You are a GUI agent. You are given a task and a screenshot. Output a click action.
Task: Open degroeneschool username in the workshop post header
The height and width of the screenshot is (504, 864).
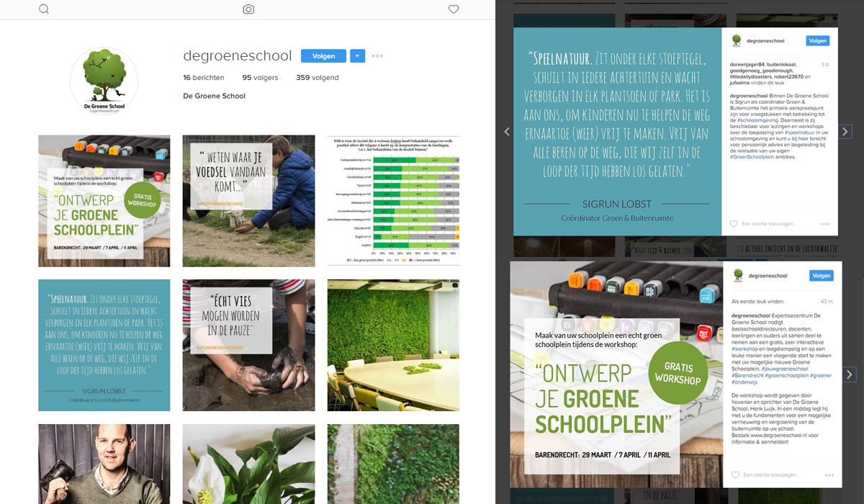pyautogui.click(x=768, y=276)
